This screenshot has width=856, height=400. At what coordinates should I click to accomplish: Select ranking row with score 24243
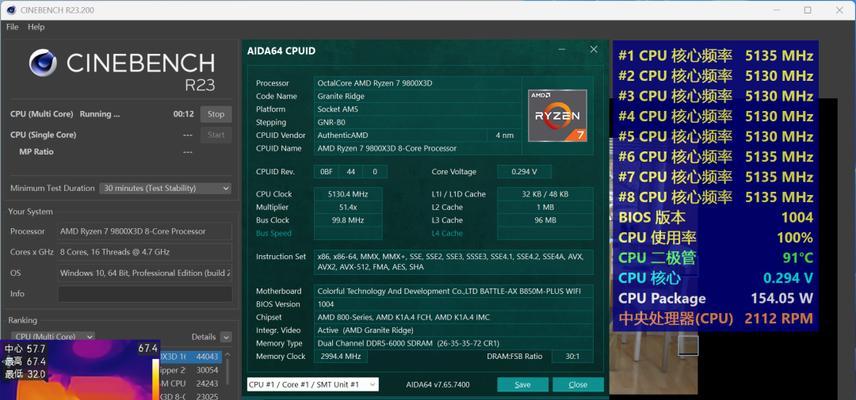pyautogui.click(x=191, y=384)
